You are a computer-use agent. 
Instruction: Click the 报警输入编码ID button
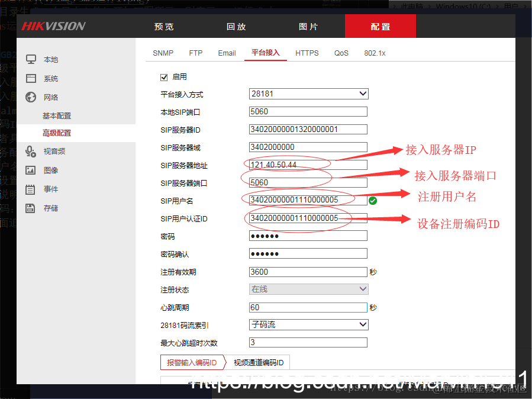tap(193, 362)
